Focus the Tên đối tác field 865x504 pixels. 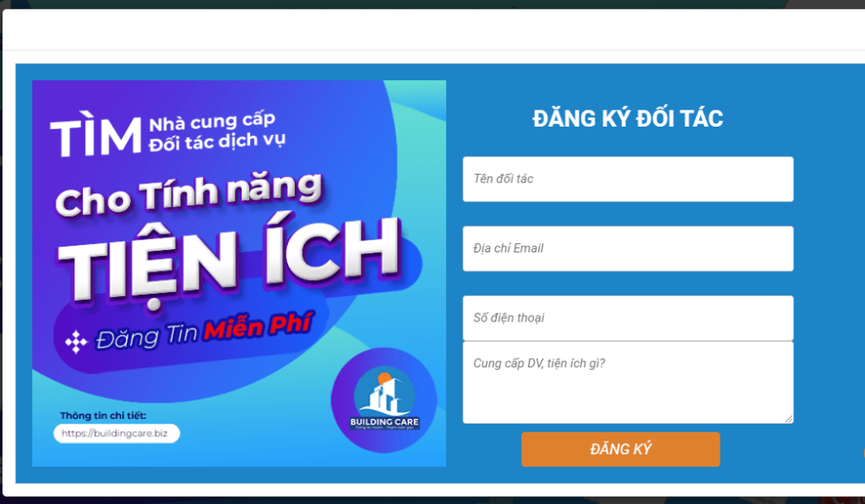click(628, 179)
